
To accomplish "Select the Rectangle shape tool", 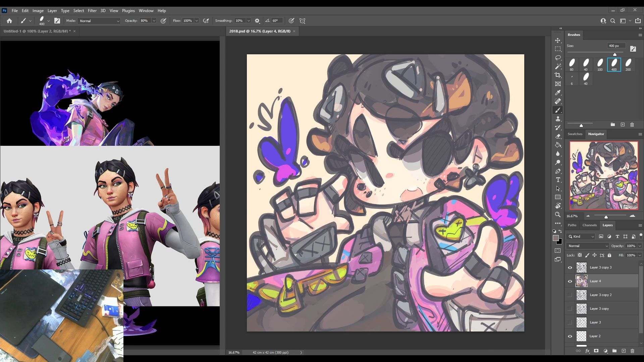I will (x=558, y=197).
